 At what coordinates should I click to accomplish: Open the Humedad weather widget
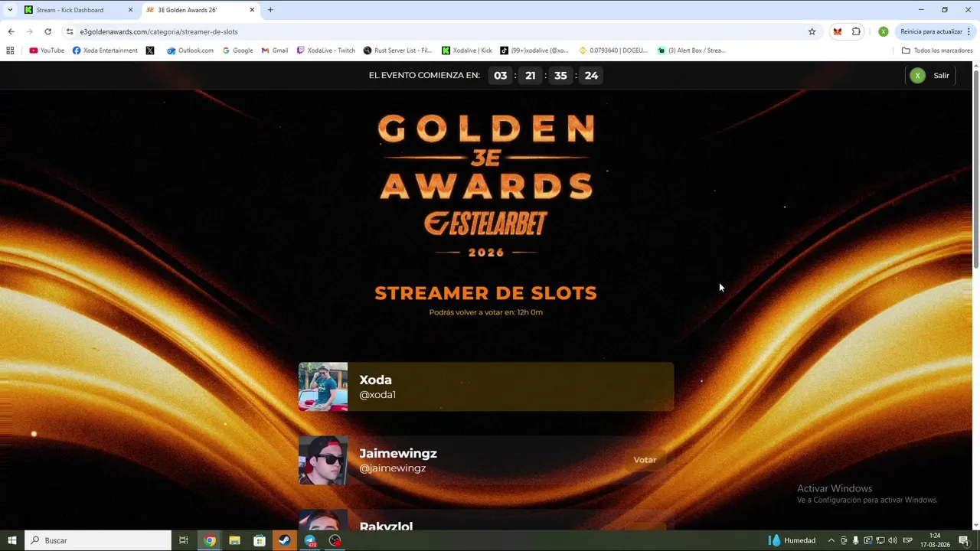(x=792, y=540)
